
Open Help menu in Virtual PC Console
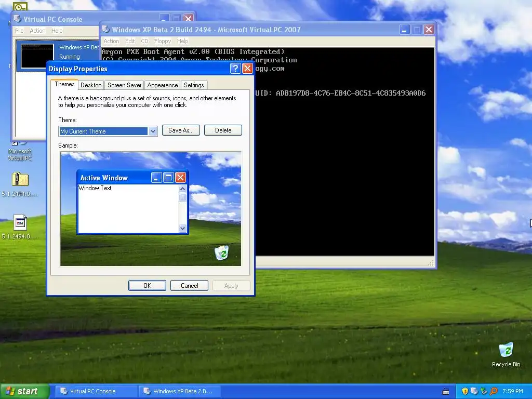(x=57, y=31)
